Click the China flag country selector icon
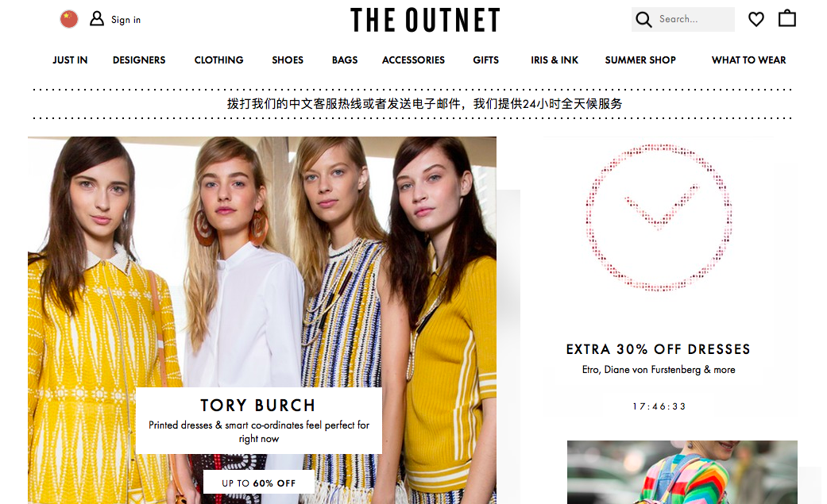 click(x=68, y=20)
